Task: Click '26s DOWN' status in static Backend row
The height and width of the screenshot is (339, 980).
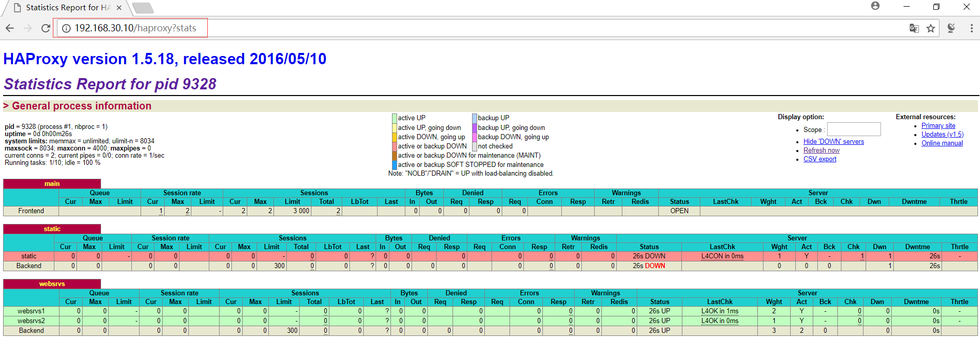Action: click(x=649, y=266)
